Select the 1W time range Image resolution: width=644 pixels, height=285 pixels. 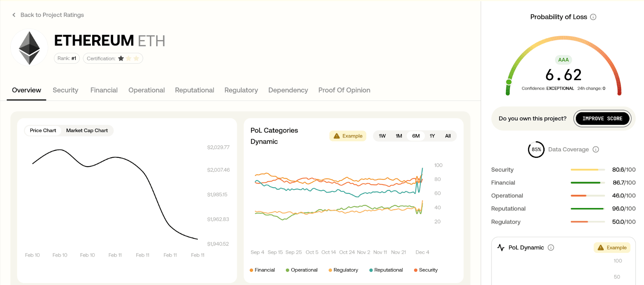(x=382, y=136)
